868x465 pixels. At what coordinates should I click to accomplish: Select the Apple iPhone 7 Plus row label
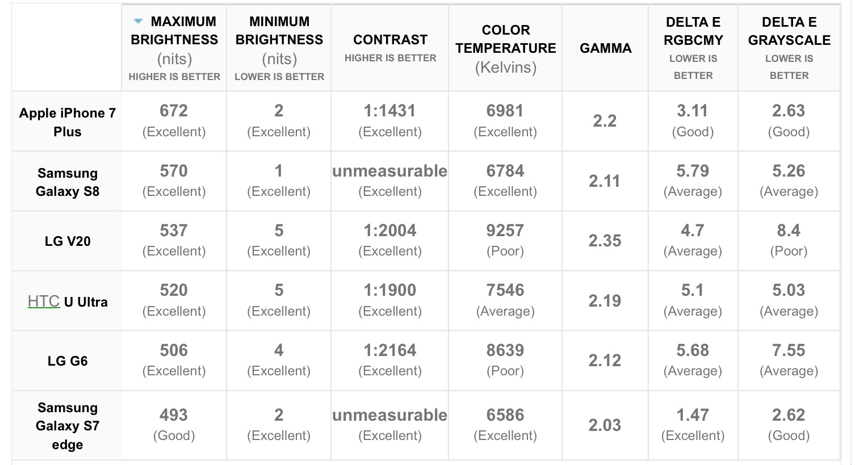(68, 122)
